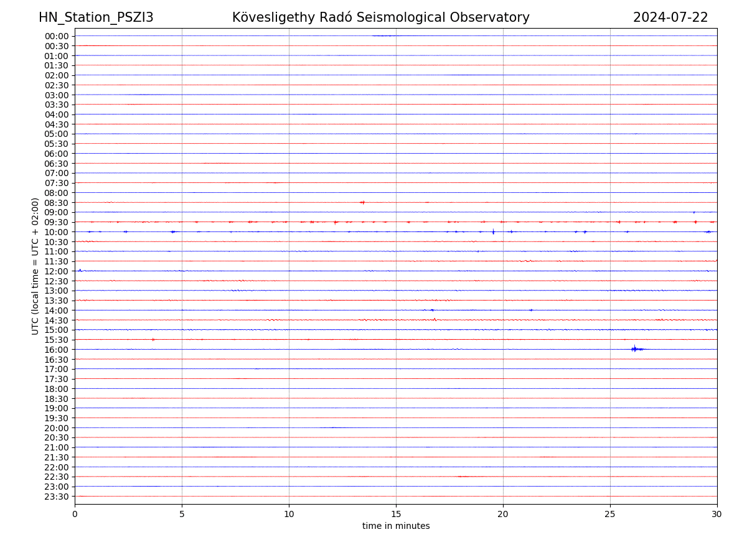Click the 12:00 time label

point(56,271)
